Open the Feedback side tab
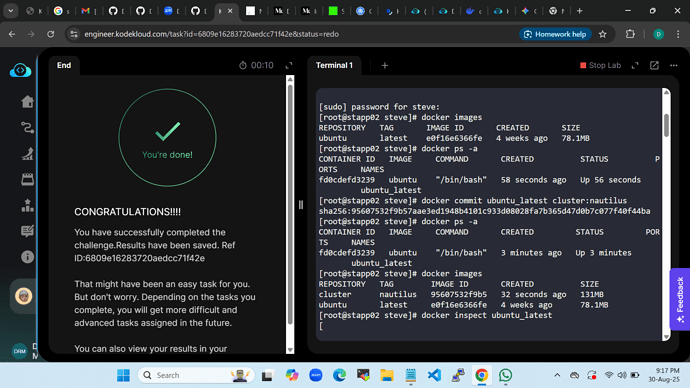 click(x=680, y=299)
